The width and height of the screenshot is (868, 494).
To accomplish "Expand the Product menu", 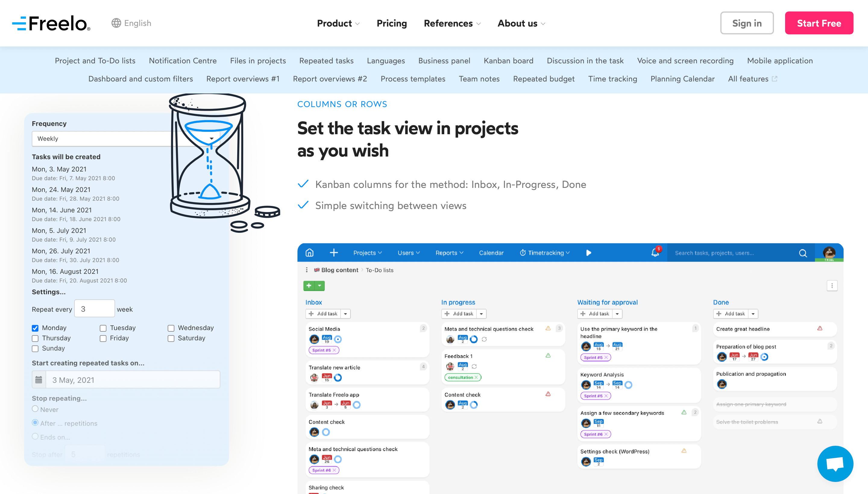I will point(338,23).
